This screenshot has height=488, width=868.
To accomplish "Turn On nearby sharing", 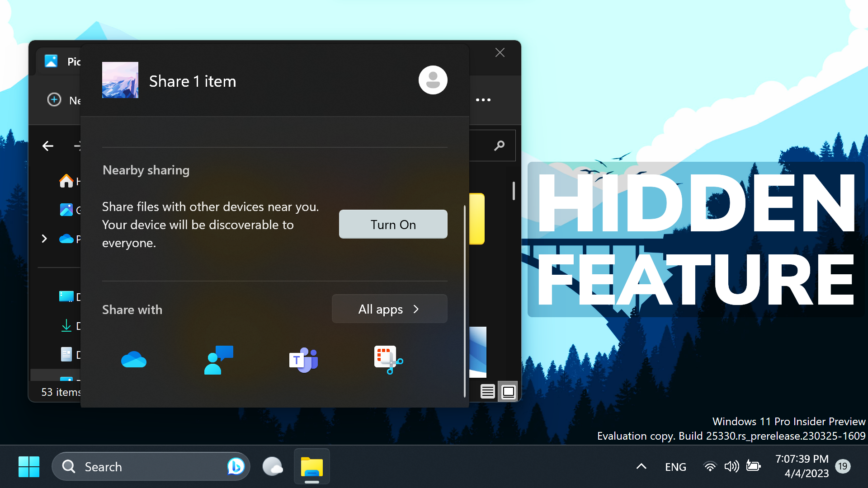I will point(393,225).
